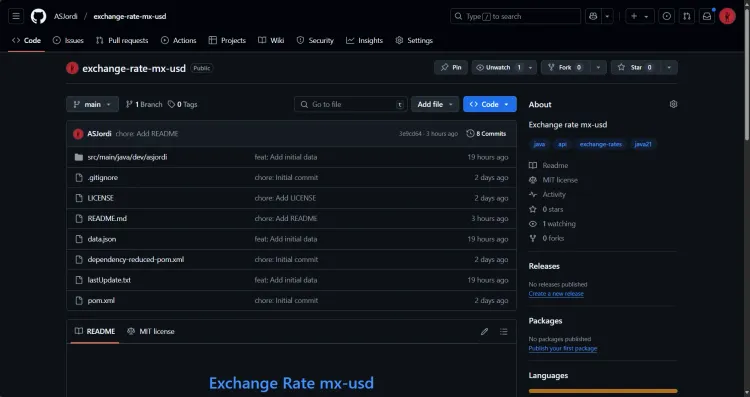Pin this repository
The height and width of the screenshot is (397, 750).
pyautogui.click(x=451, y=67)
